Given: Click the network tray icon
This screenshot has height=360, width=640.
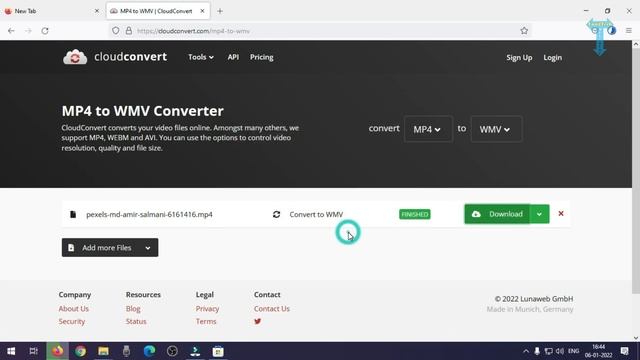Looking at the screenshot, I should coord(549,351).
